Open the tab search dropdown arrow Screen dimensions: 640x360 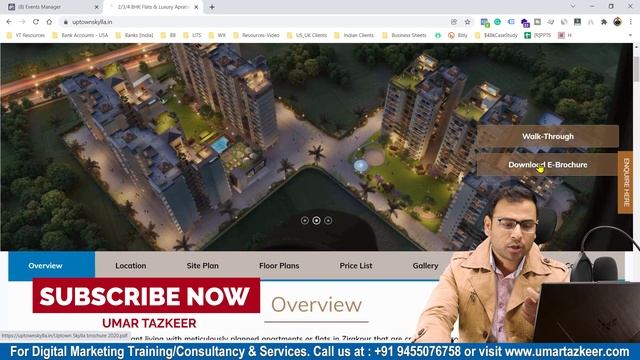(x=573, y=7)
